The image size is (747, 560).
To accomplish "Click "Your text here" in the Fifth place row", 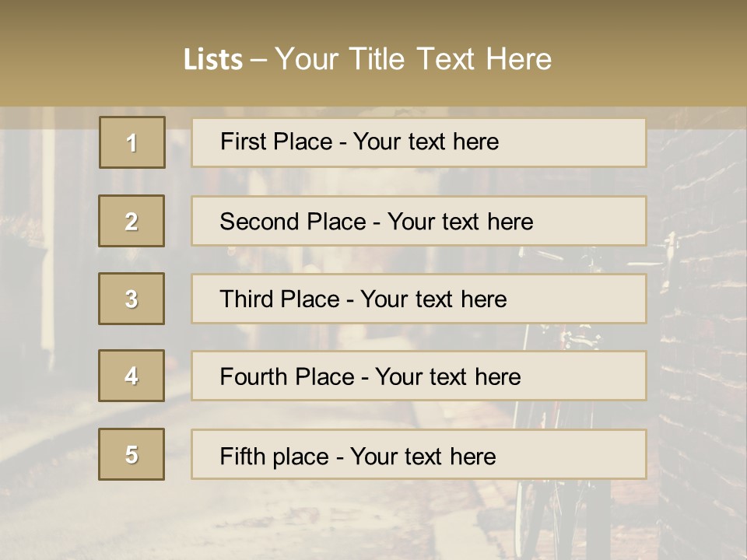I will [423, 456].
